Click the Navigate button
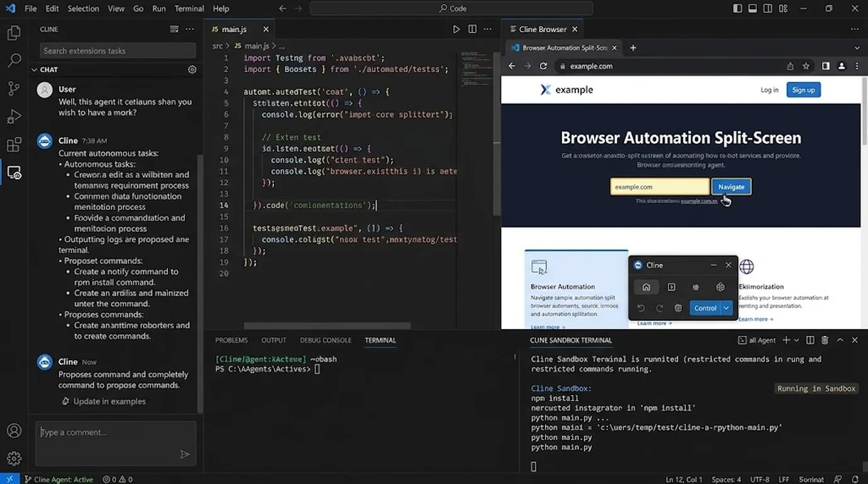Screen dimensions: 868x484 pyautogui.click(x=731, y=187)
